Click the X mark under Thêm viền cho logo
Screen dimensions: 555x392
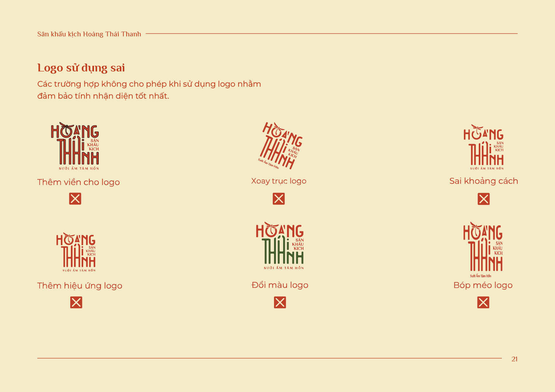75,199
